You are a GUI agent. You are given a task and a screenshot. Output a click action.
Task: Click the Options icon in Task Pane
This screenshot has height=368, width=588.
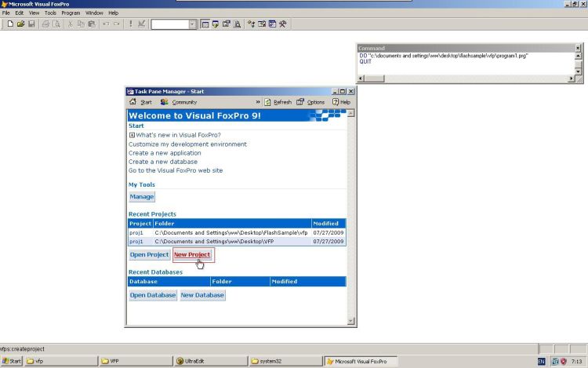click(x=300, y=102)
